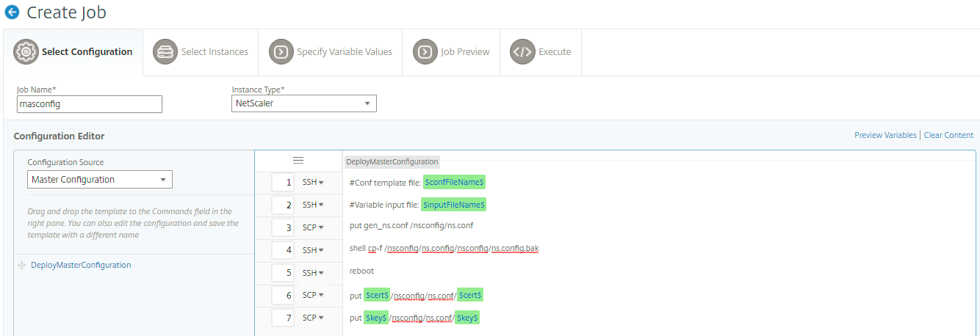Click the line number 6 box
The width and height of the screenshot is (980, 336).
[283, 295]
